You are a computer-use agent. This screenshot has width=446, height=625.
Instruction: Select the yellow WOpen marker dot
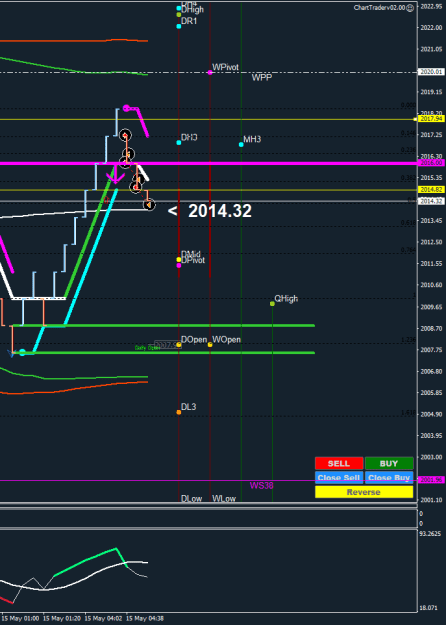tap(210, 344)
